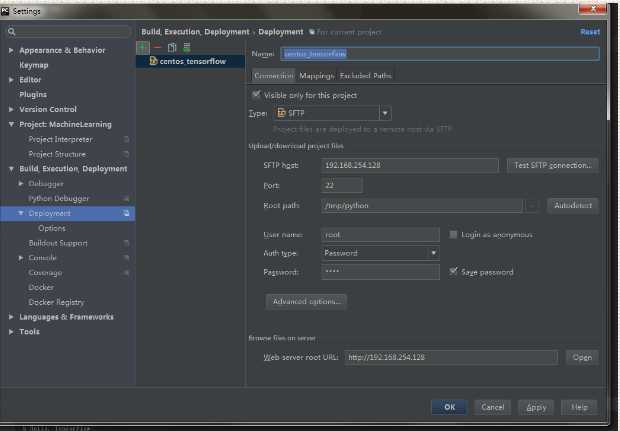Expand the Version Control section
This screenshot has height=431, width=620.
(x=11, y=109)
